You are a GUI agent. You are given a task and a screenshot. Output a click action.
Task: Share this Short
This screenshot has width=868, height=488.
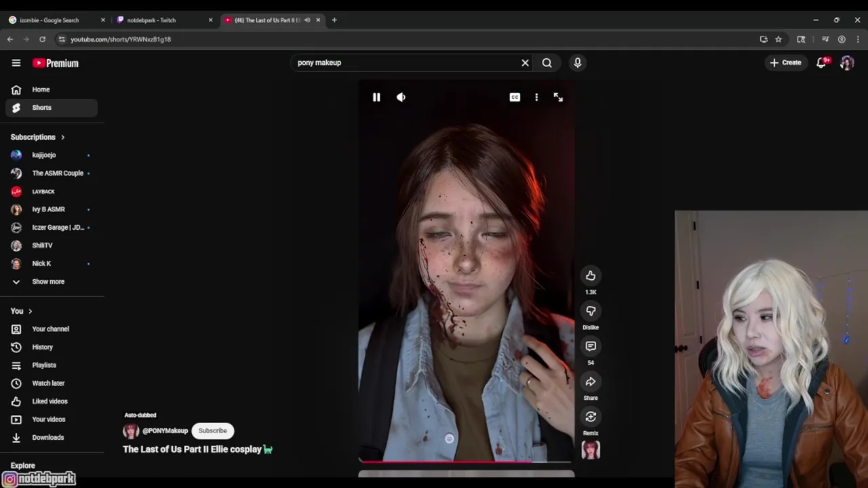click(591, 381)
